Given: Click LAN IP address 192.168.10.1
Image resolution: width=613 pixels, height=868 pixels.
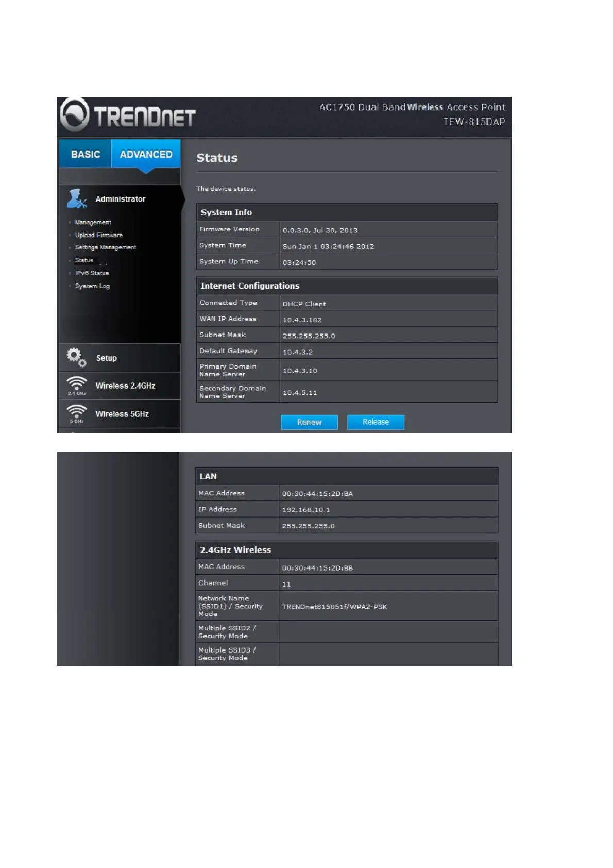Looking at the screenshot, I should [306, 510].
